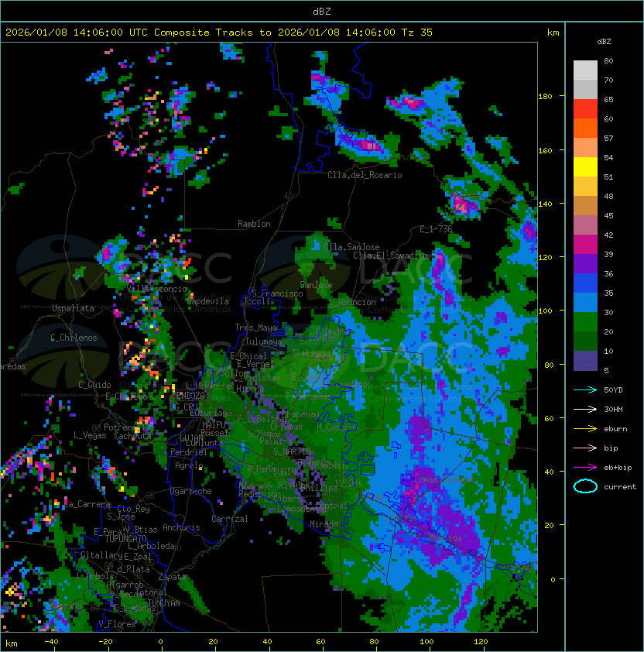Click the 'S_MARTIN' map label

pyautogui.click(x=292, y=451)
